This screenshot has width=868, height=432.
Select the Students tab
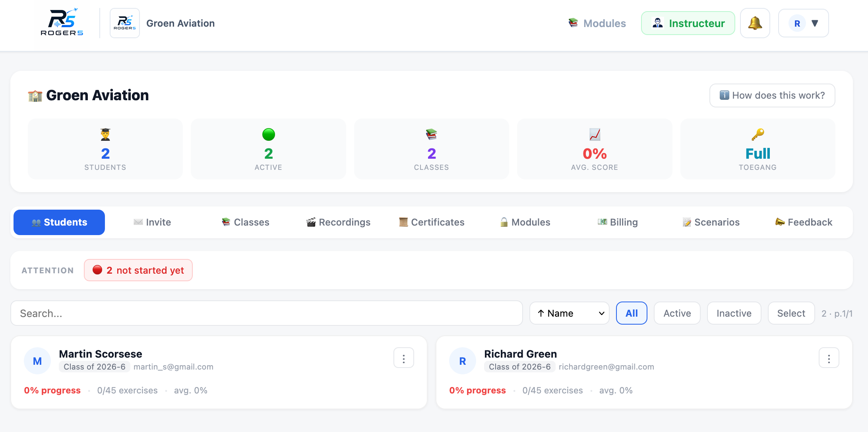pyautogui.click(x=59, y=222)
